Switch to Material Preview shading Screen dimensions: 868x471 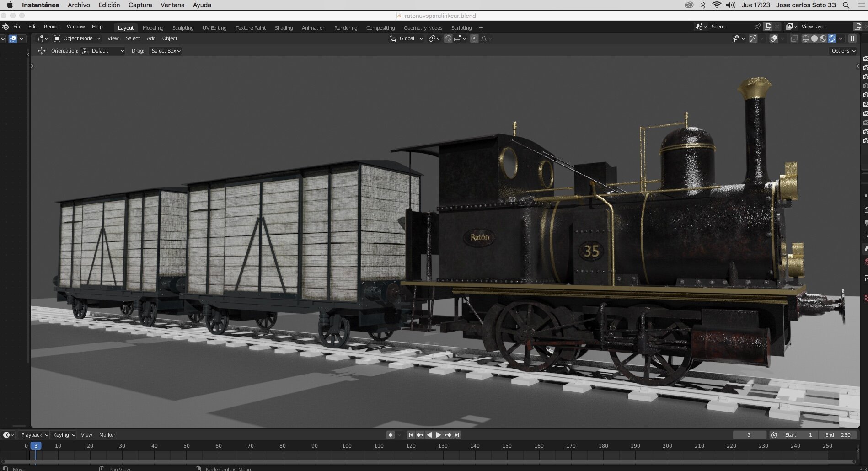pyautogui.click(x=823, y=38)
